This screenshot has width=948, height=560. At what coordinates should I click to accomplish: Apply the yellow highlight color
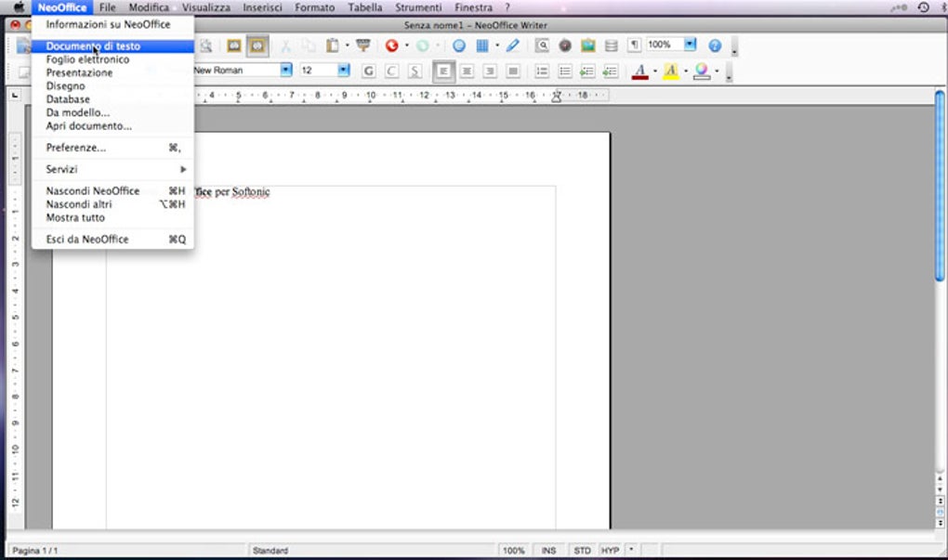pos(671,72)
